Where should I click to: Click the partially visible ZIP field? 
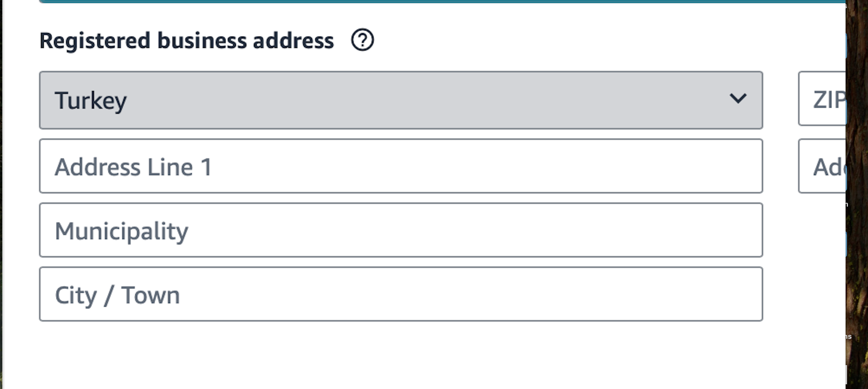click(x=822, y=99)
